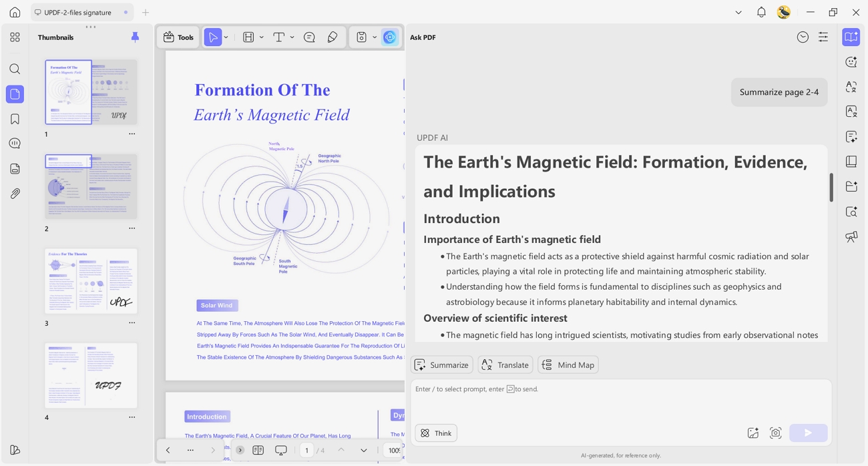
Task: Select page 2 thumbnail
Action: [91, 186]
